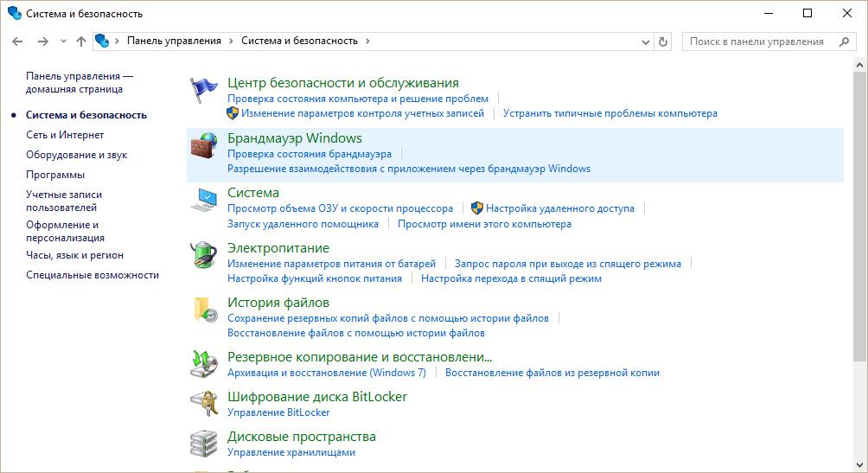This screenshot has height=473, width=868.
Task: Click the Storage Spaces drives icon
Action: 204,444
